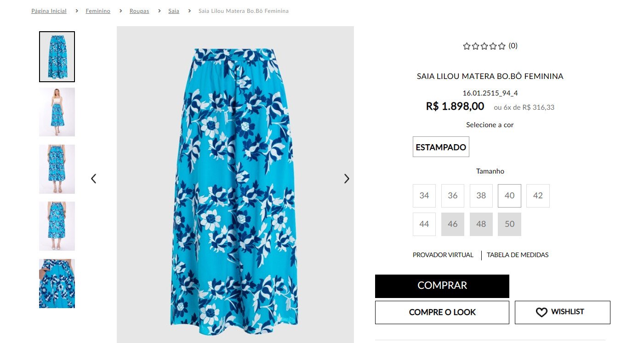Screen dimensions: 644x343
Task: Click the heart icon on Wishlist
Action: click(541, 312)
